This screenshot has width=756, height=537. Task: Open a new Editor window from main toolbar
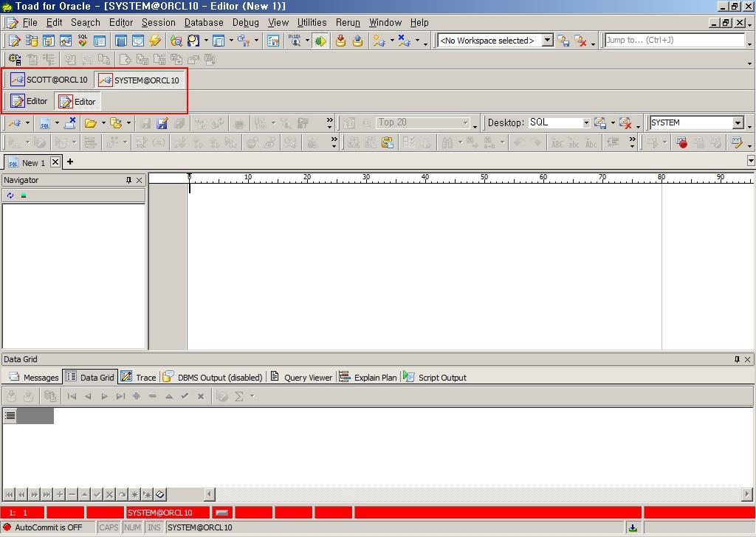click(14, 41)
